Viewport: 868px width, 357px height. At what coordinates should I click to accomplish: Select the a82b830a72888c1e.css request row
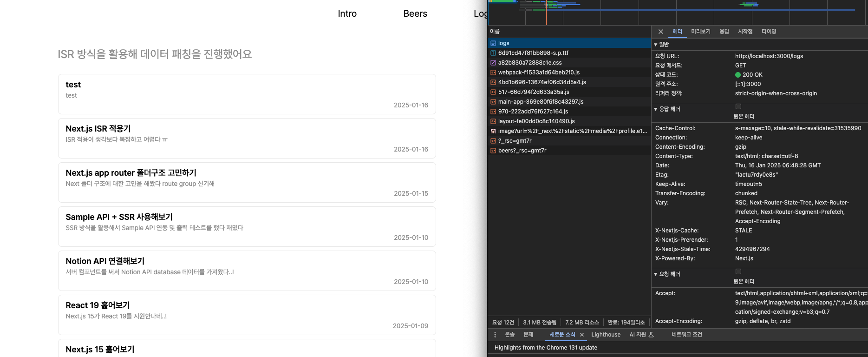coord(569,63)
